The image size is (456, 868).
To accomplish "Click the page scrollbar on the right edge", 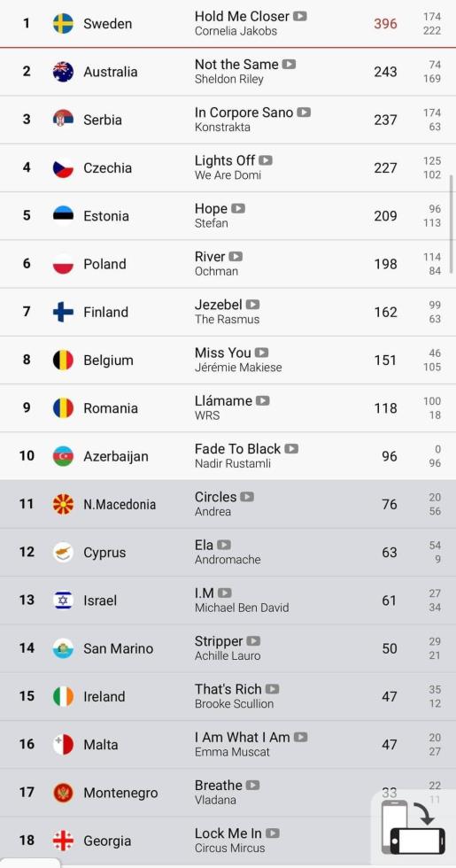I will pos(452,215).
